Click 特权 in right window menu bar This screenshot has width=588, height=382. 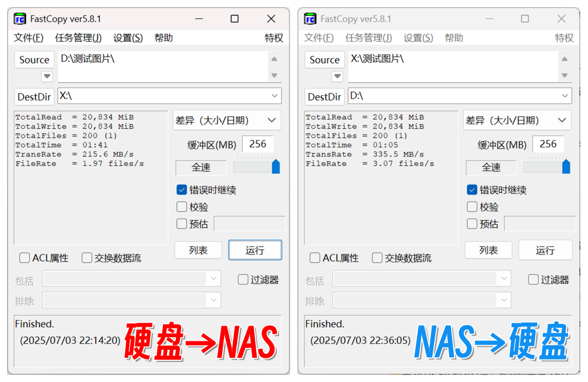(564, 38)
